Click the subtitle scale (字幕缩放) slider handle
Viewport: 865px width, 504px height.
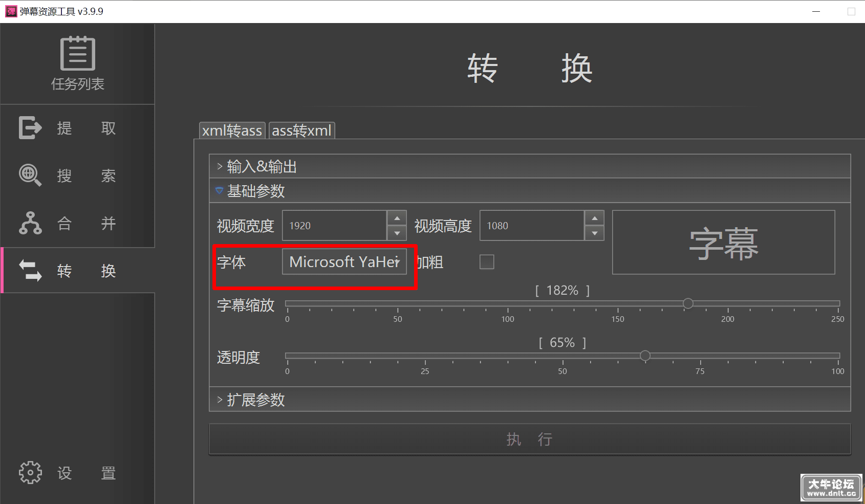(688, 303)
